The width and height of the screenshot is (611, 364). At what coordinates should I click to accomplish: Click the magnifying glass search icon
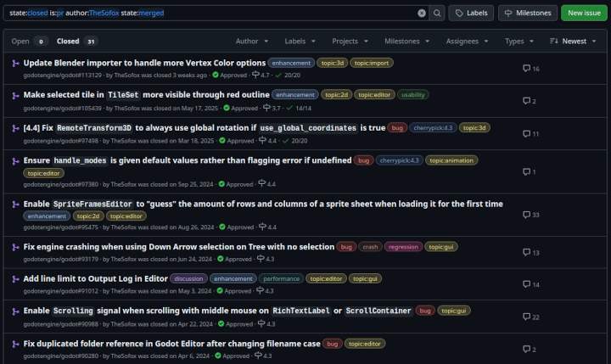point(437,14)
